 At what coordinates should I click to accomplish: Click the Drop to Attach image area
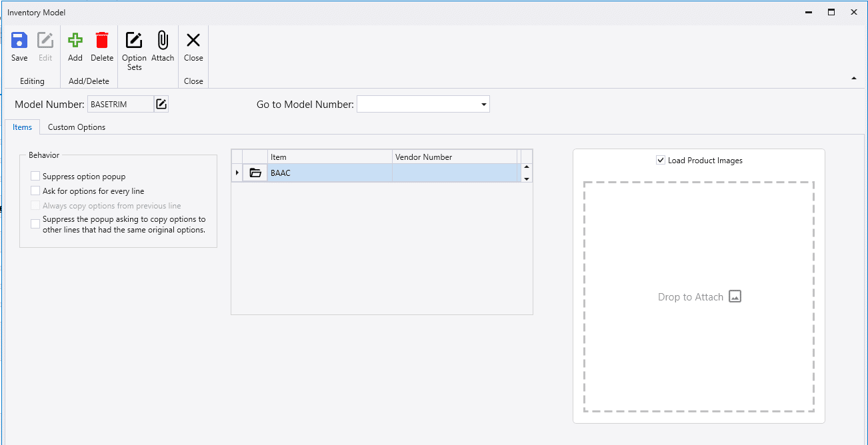pyautogui.click(x=699, y=296)
